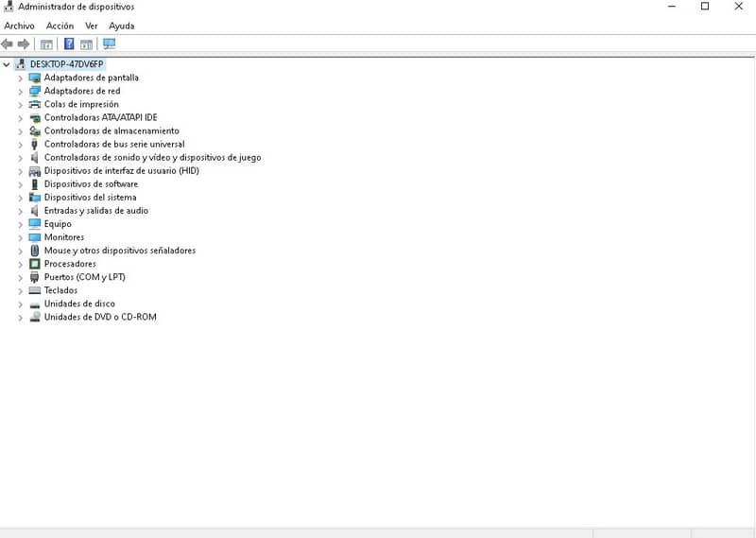Expand Mouse y otros dispositivos chevron
This screenshot has width=756, height=538.
coord(20,251)
